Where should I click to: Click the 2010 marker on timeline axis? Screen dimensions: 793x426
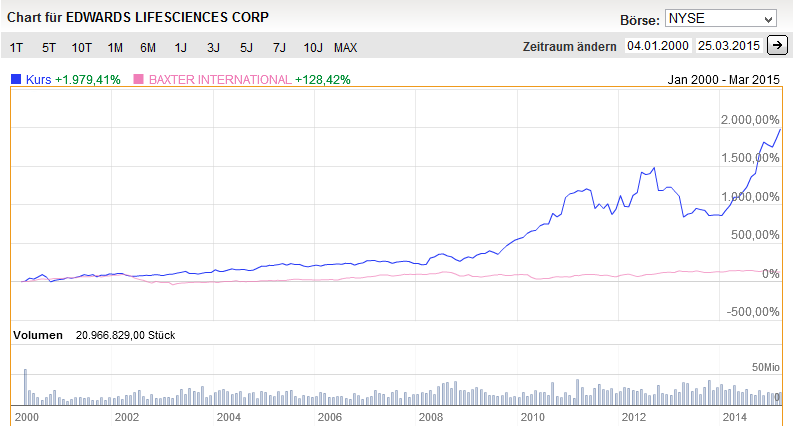pyautogui.click(x=531, y=415)
